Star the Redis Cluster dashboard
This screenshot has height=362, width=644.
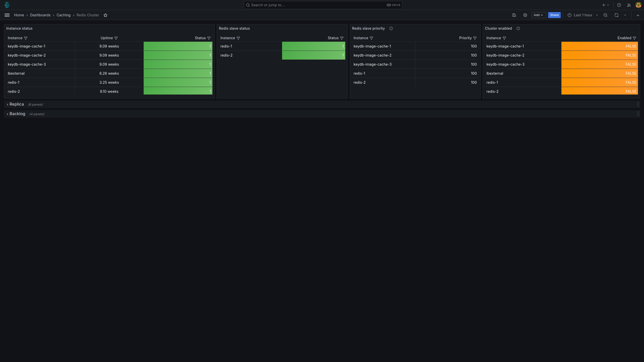click(x=105, y=15)
